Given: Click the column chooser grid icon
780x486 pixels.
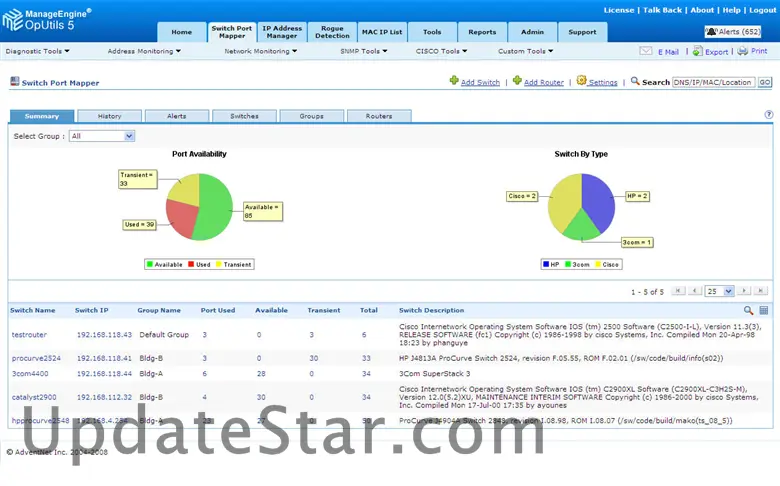Looking at the screenshot, I should tap(764, 310).
